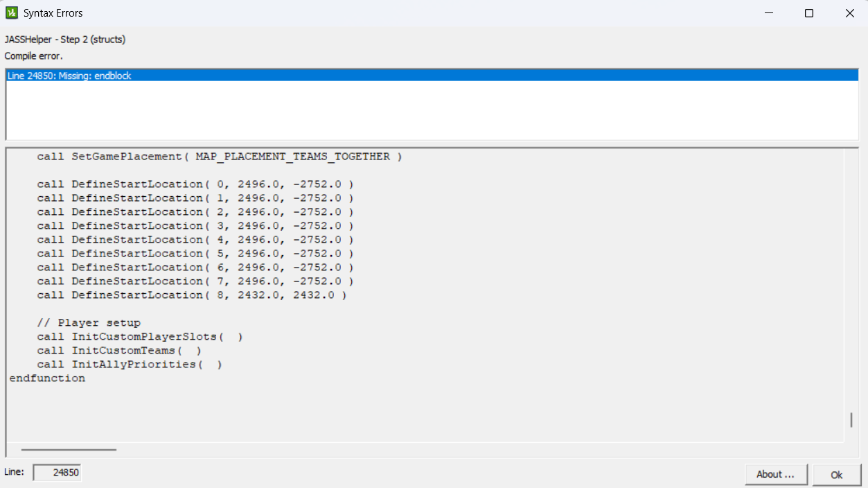
Task: Click the Line number field showing 24850
Action: [57, 473]
